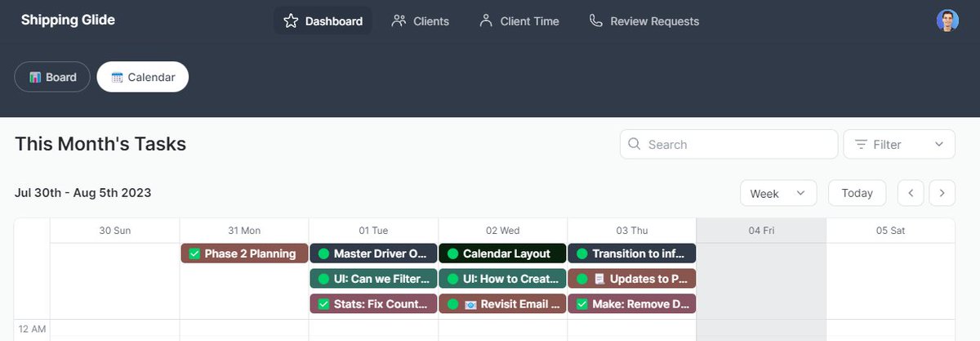This screenshot has width=980, height=341.
Task: Click the Shipping Glide logo text
Action: click(68, 20)
